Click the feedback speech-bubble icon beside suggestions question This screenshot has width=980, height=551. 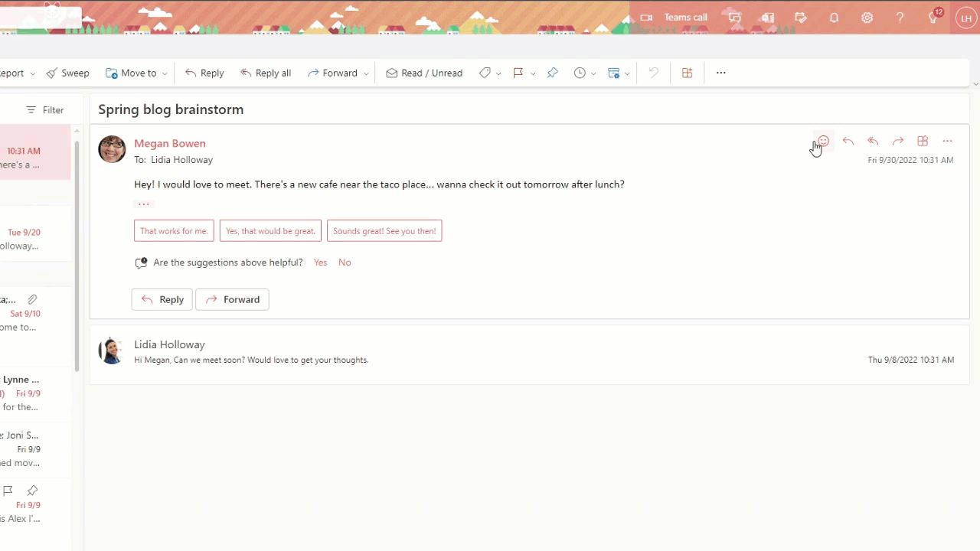[141, 262]
